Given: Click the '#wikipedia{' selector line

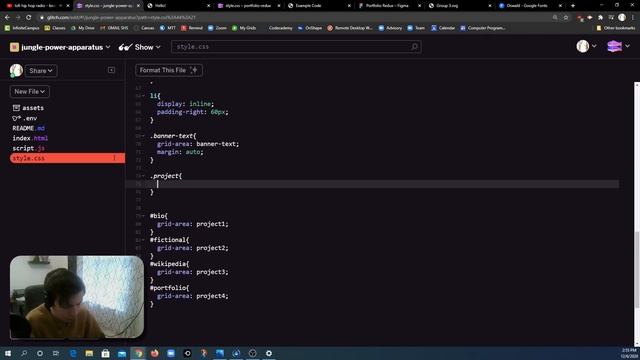Looking at the screenshot, I should [x=169, y=264].
